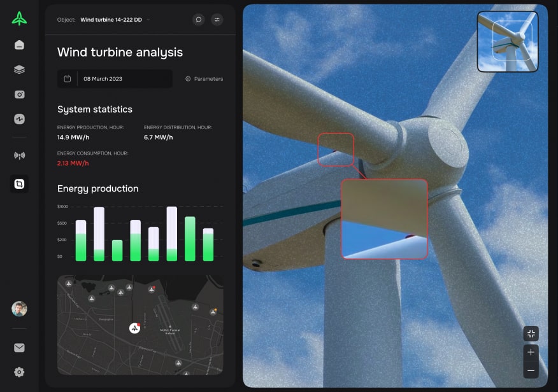Select the Layers icon in the sidebar
Image resolution: width=558 pixels, height=392 pixels.
(x=19, y=69)
